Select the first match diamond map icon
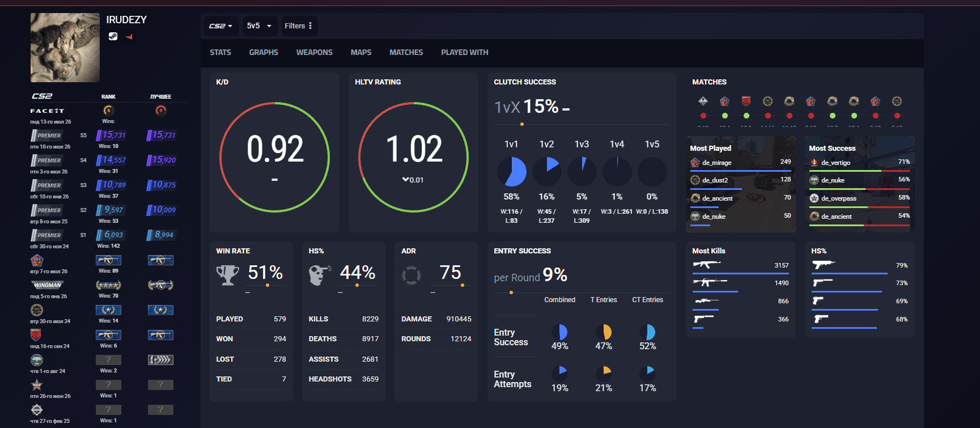This screenshot has width=980, height=428. click(x=703, y=101)
